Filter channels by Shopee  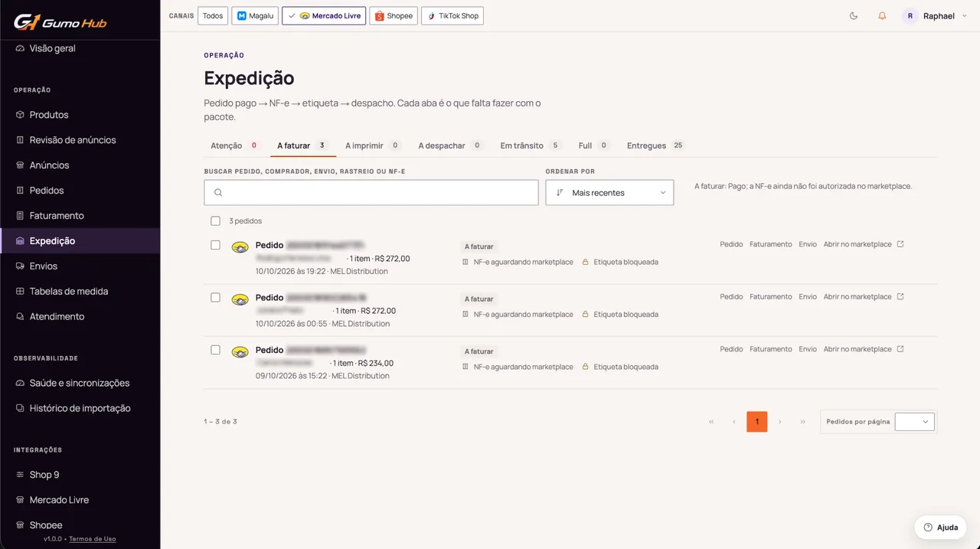394,16
